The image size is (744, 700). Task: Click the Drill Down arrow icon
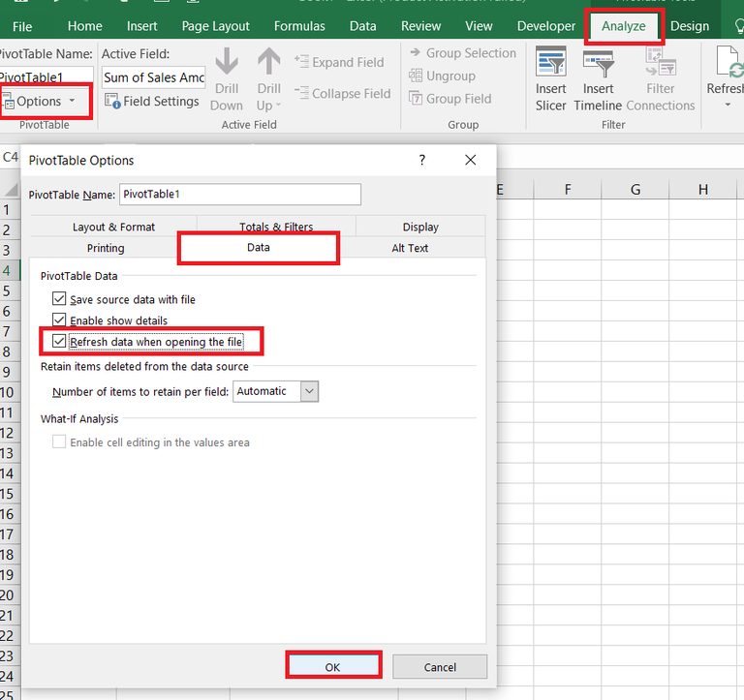click(227, 64)
